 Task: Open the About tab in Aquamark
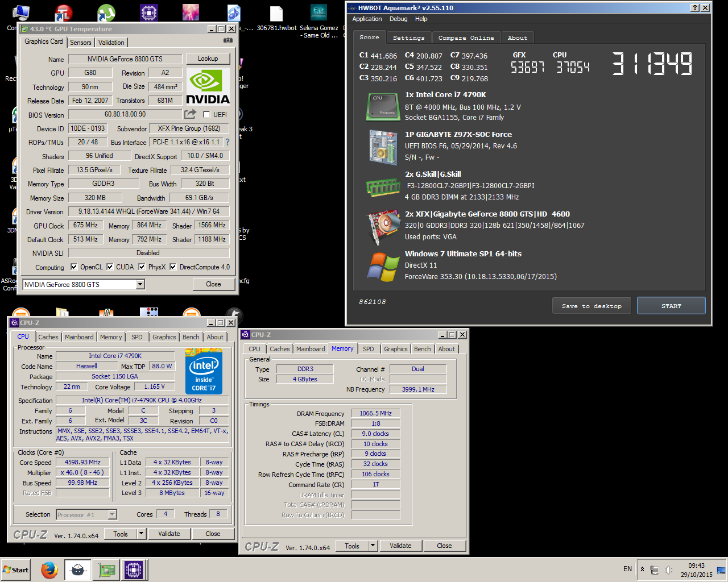(518, 38)
